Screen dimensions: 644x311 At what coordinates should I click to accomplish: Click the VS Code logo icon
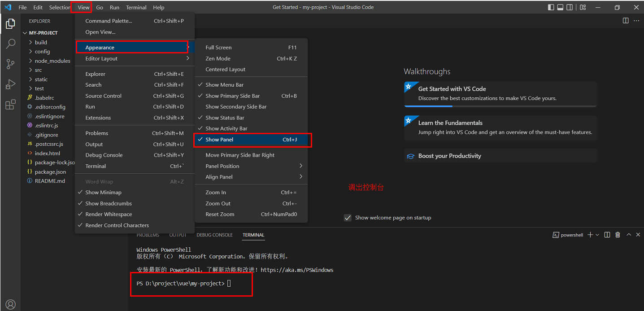(8, 7)
